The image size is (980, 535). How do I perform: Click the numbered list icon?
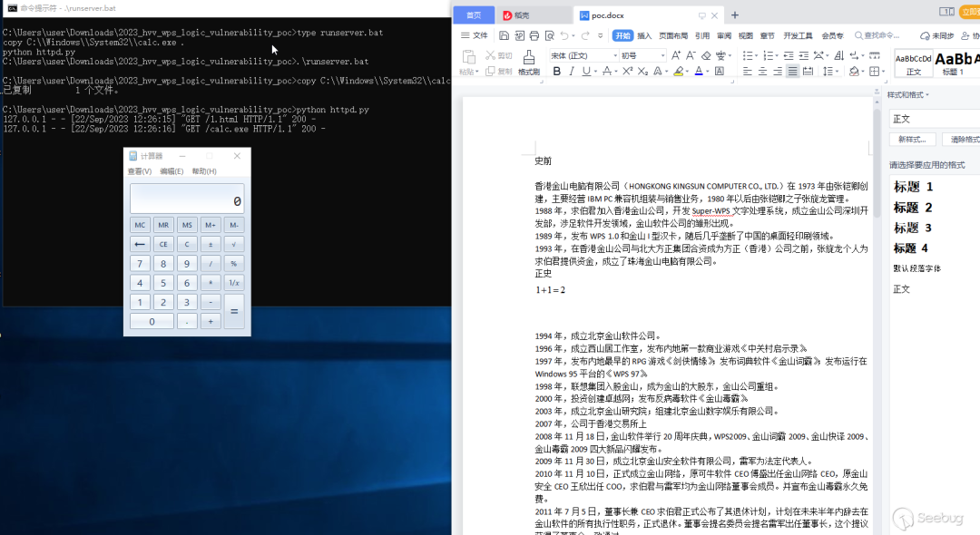coord(769,55)
